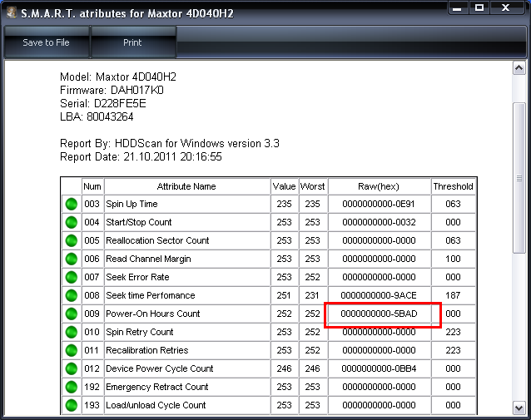Click attribute number 009

(x=92, y=314)
